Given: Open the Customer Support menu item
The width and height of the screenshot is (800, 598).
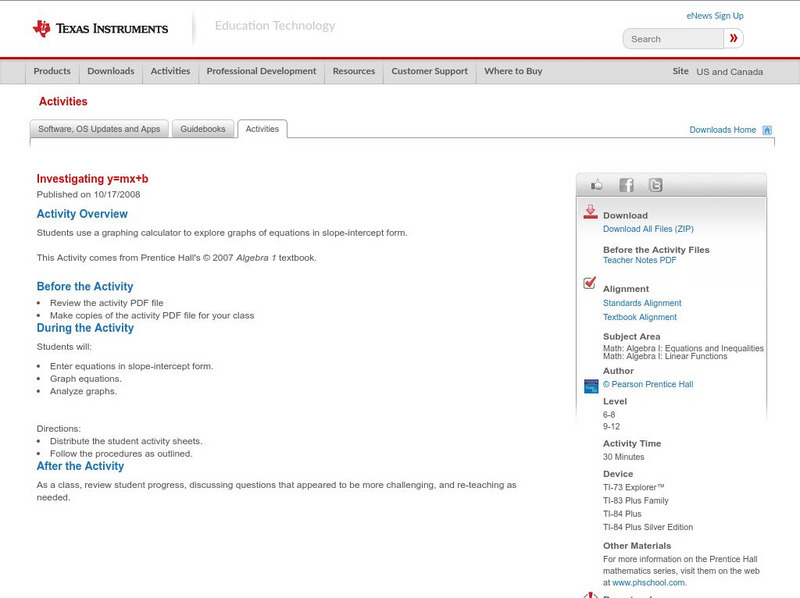Looking at the screenshot, I should (x=429, y=71).
